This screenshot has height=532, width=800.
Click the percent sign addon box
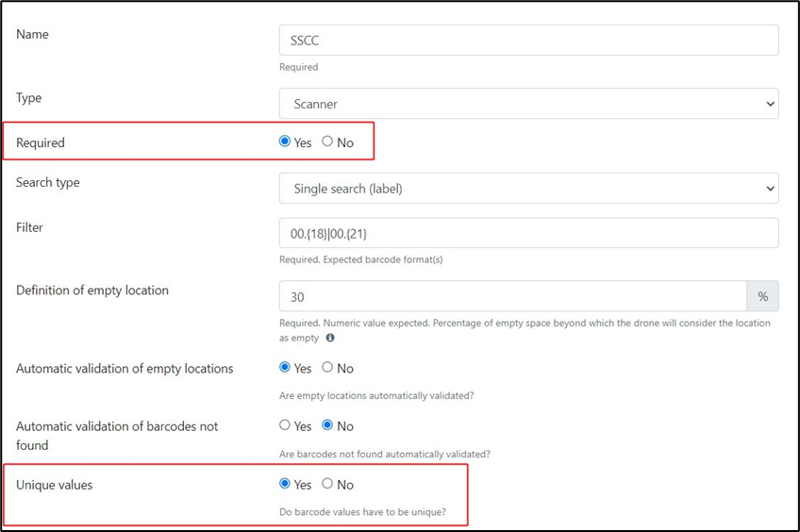point(763,296)
